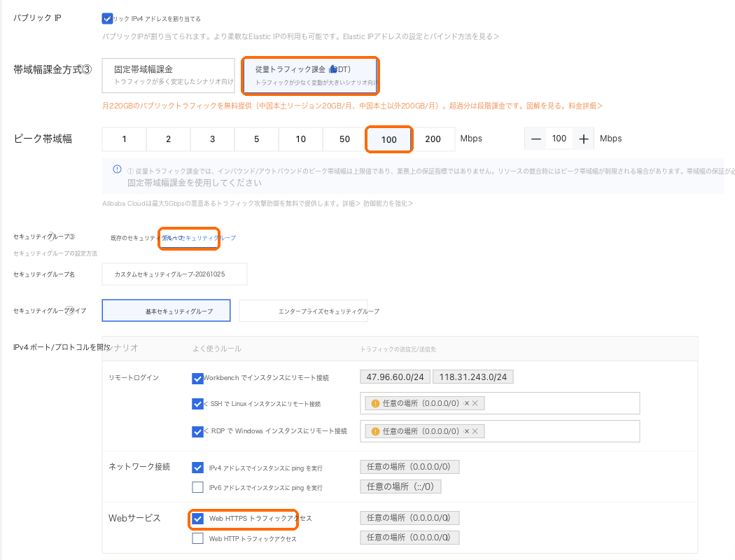Image resolution: width=735 pixels, height=560 pixels.
Task: Enable Web HTTP トラフィックアクセス checkbox
Action: (197, 538)
